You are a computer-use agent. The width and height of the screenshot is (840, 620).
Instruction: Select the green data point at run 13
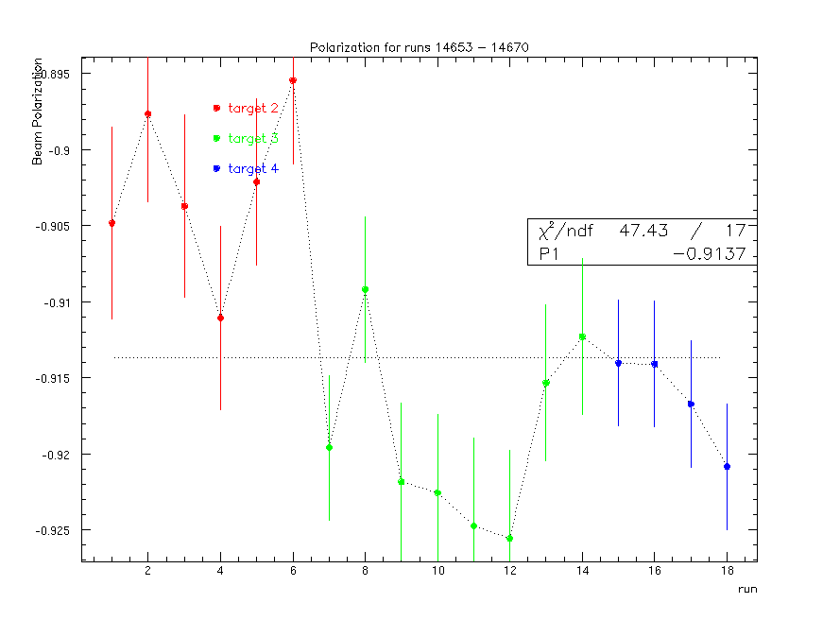(x=546, y=383)
